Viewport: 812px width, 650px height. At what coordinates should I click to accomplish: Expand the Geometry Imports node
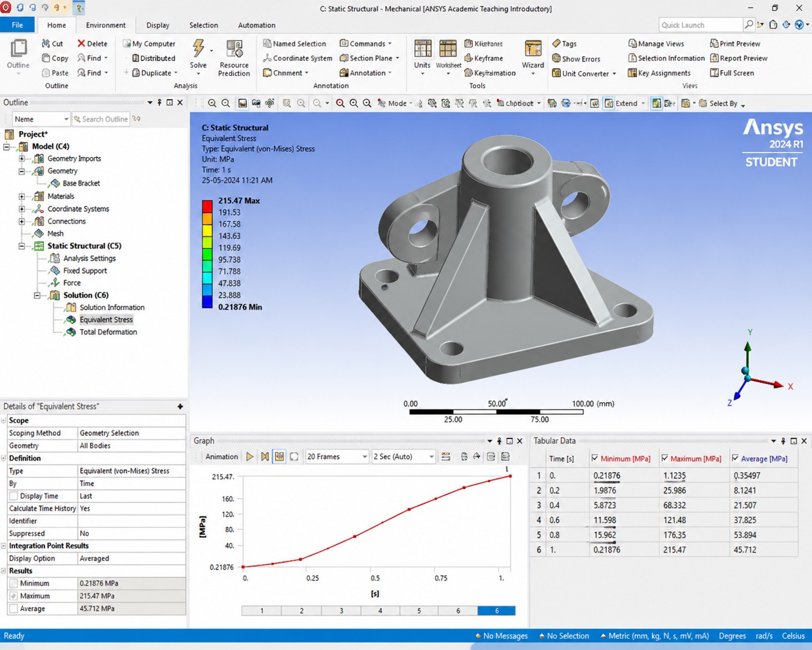click(21, 159)
